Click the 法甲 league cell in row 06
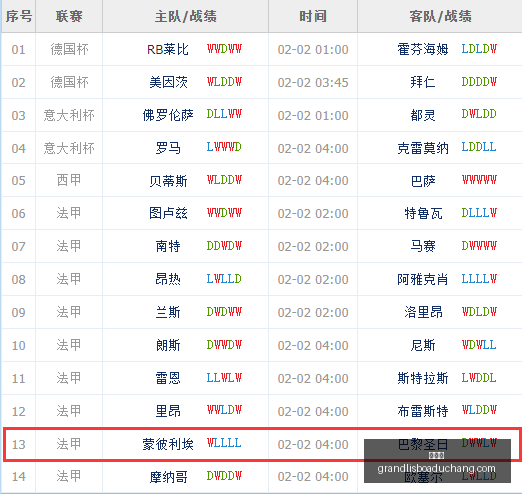This screenshot has height=494, width=522. coord(69,213)
